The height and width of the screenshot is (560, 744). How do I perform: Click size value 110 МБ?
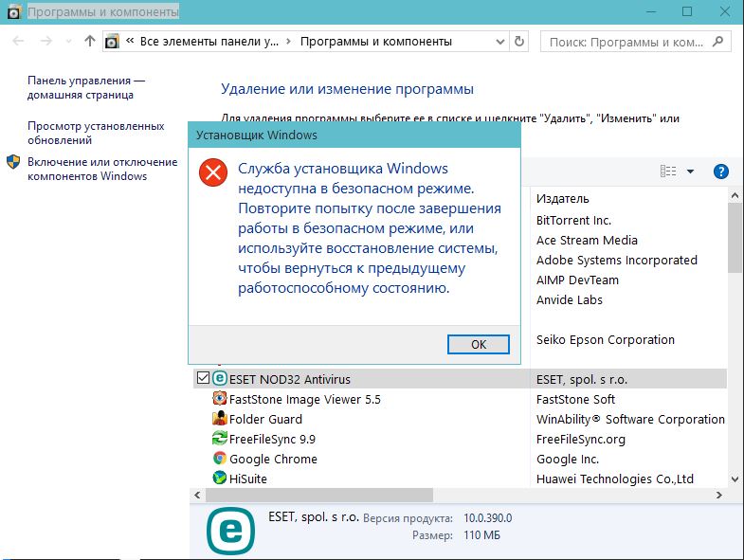coord(481,534)
